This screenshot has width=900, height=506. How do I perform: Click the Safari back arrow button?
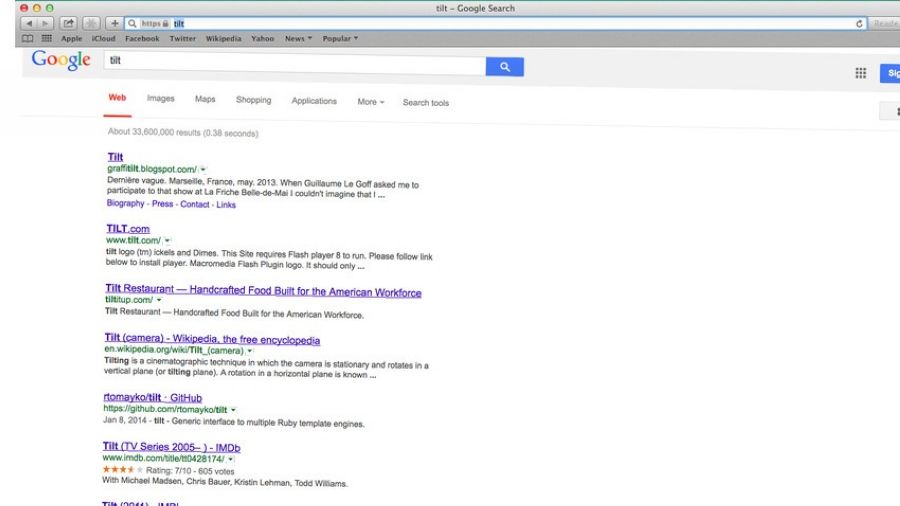pyautogui.click(x=28, y=23)
